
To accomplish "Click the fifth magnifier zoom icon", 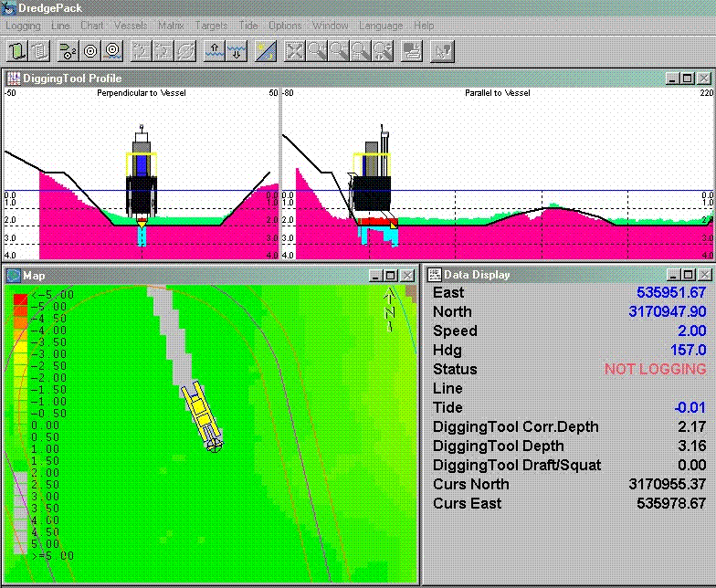I will (x=384, y=51).
